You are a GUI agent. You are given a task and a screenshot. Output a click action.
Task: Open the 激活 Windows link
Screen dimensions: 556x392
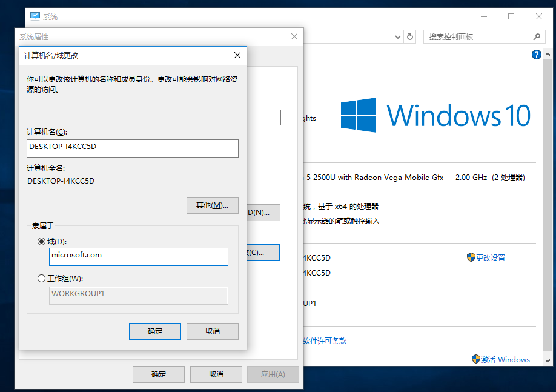(505, 360)
